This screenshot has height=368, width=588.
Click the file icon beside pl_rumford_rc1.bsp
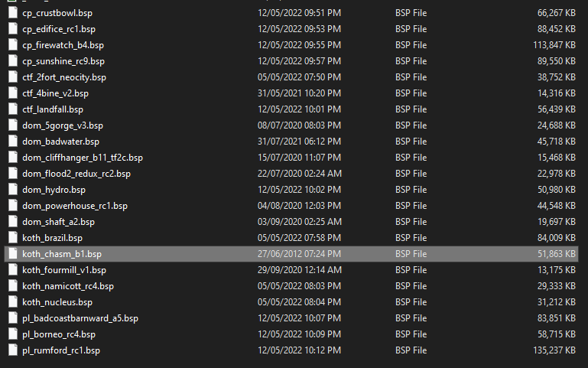click(x=13, y=350)
